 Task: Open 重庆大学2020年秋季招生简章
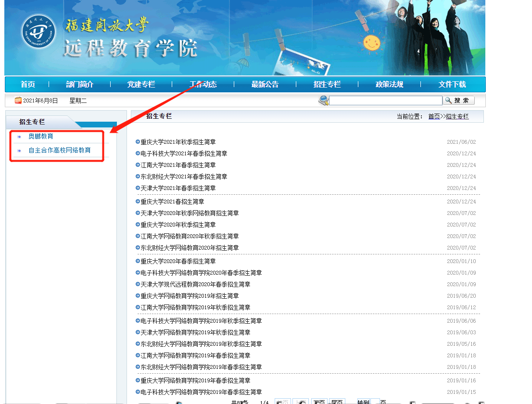178,225
